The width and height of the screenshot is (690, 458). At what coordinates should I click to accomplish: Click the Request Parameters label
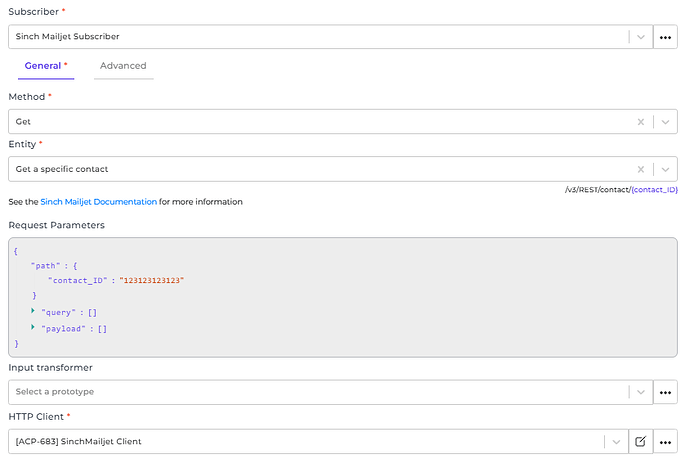coord(56,225)
